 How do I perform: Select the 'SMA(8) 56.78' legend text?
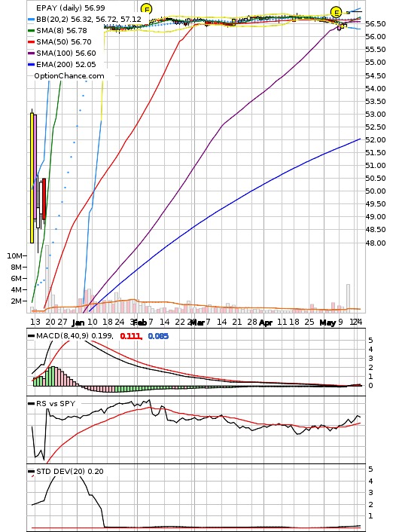point(62,31)
